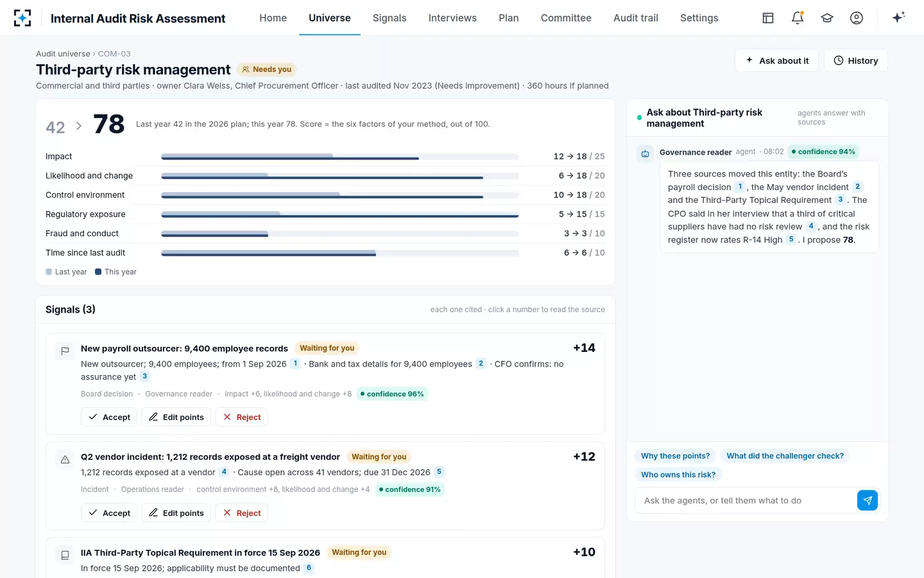Viewport: 924px width, 578px height.
Task: Switch to the Signals tab
Action: tap(389, 18)
